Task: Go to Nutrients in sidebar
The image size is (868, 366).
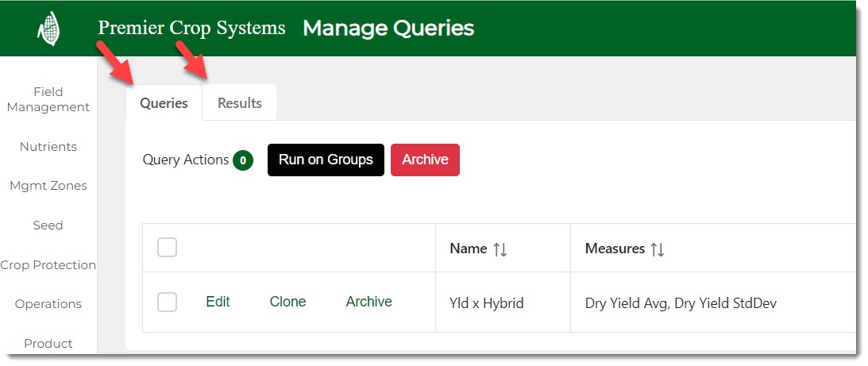Action: (x=48, y=147)
